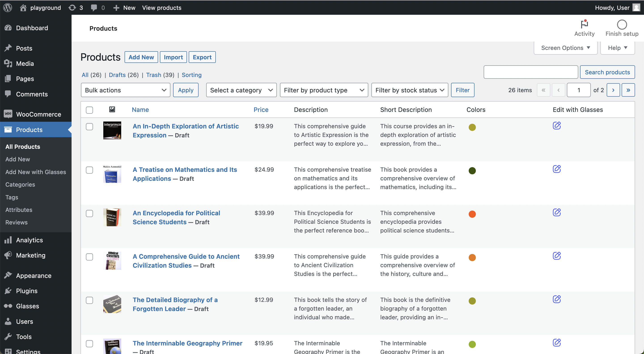Image resolution: width=644 pixels, height=354 pixels.
Task: Click the Analytics bar chart icon
Action: click(8, 240)
